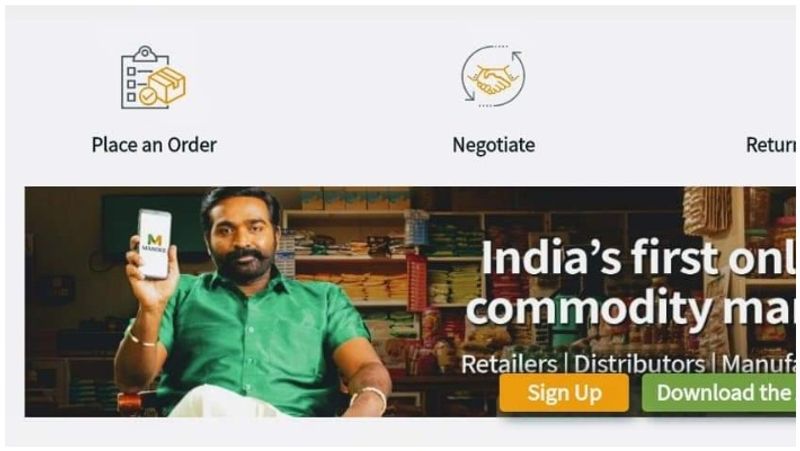Click the stocked shelves behind the man
The image size is (800, 451).
coord(388,265)
